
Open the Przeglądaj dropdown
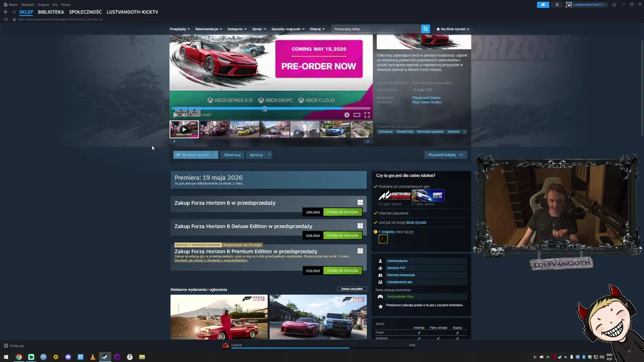(x=180, y=29)
